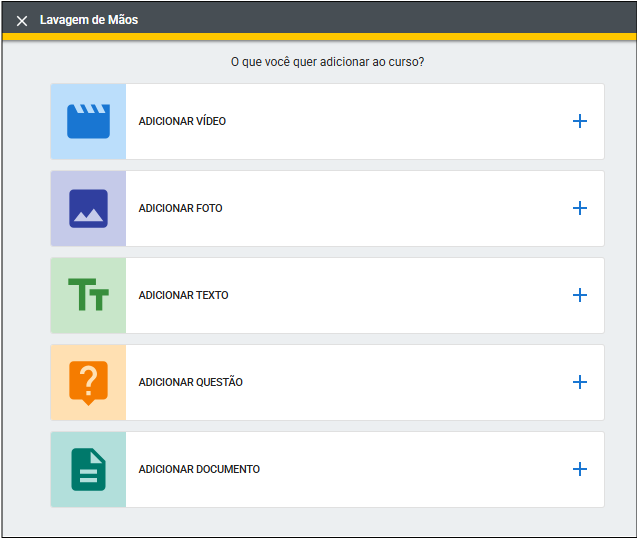Select the ADICIONAR TEXTO option label
637x538 pixels.
(183, 295)
